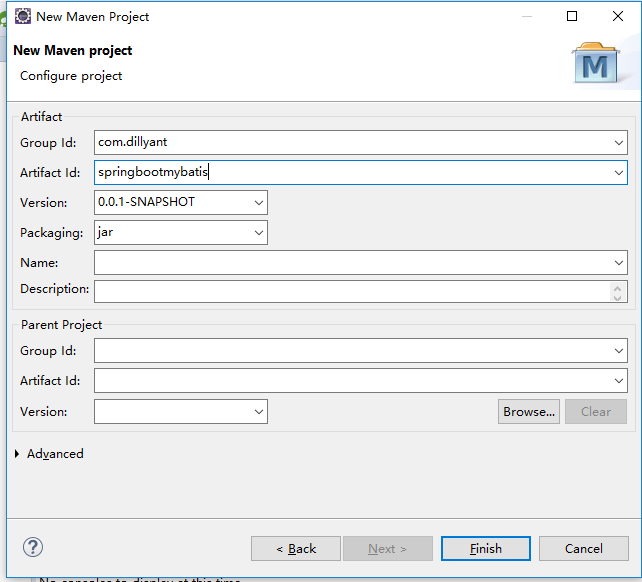
Task: Open the Parent Project Artifact Id dropdown arrow
Action: [x=619, y=380]
